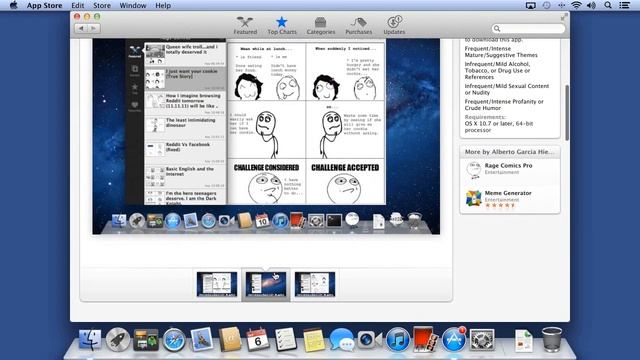Toggle full screen mode for App Store window
Image resolution: width=640 pixels, height=360 pixels.
tap(564, 17)
